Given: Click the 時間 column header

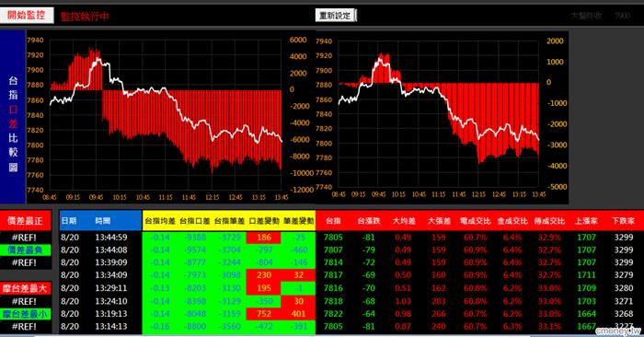Looking at the screenshot, I should (x=103, y=221).
